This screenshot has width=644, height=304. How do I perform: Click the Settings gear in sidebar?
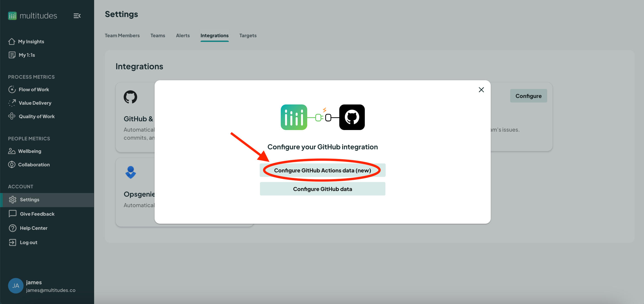[x=13, y=200]
